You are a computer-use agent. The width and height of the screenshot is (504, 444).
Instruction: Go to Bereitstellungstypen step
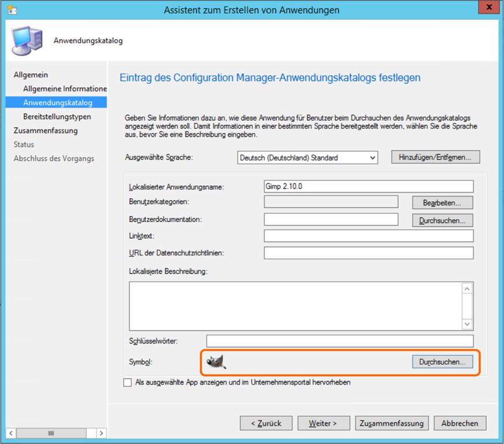click(x=57, y=116)
